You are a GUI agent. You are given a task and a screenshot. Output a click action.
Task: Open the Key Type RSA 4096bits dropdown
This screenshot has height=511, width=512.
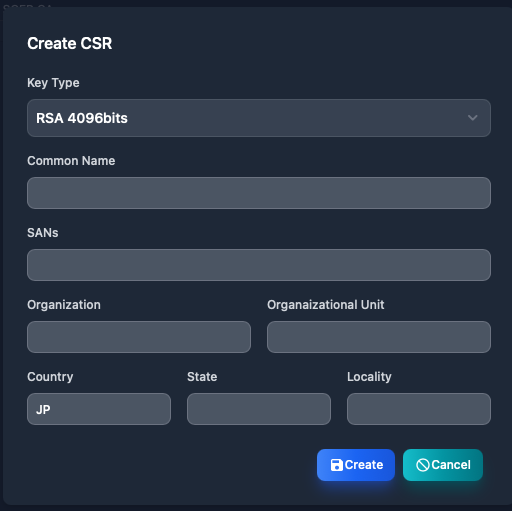259,118
